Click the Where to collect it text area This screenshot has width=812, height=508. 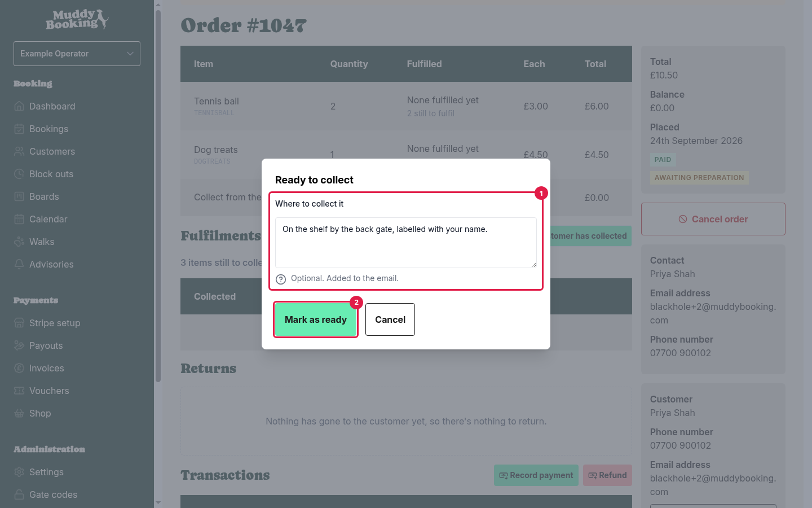[x=406, y=243]
